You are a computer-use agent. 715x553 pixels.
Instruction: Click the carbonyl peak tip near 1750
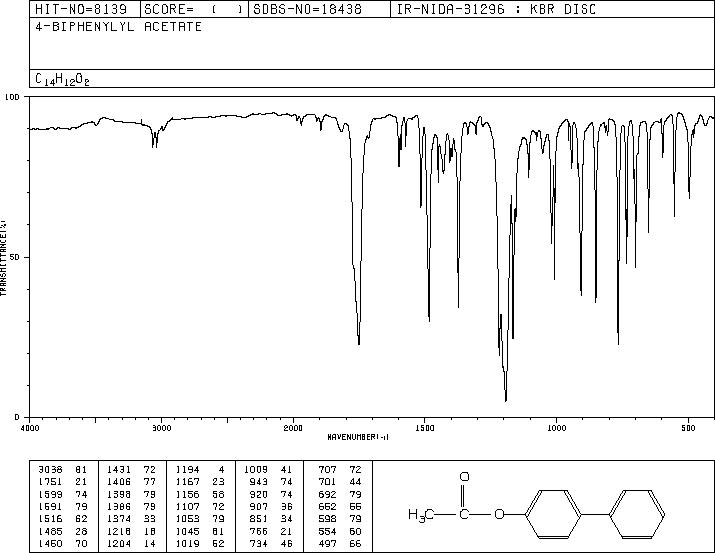coord(359,343)
